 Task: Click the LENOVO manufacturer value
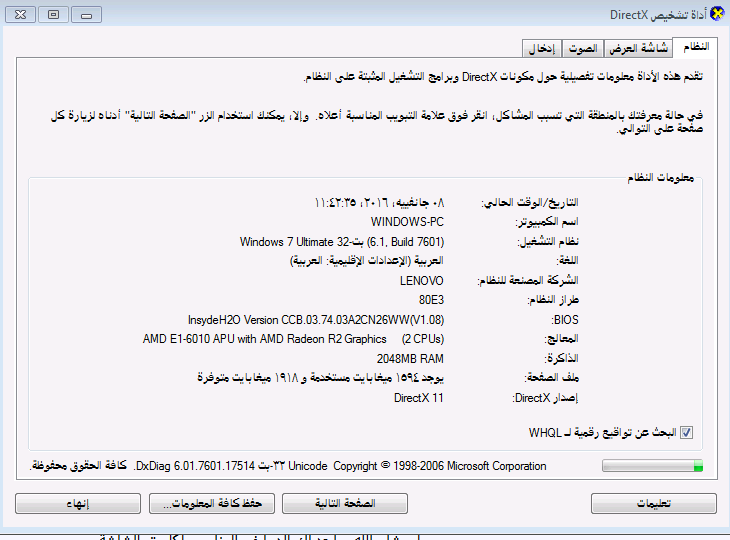pyautogui.click(x=422, y=281)
